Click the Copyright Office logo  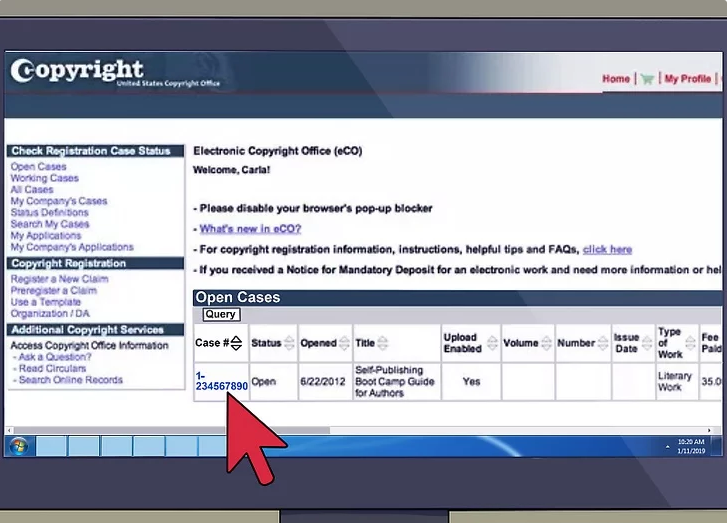click(78, 73)
